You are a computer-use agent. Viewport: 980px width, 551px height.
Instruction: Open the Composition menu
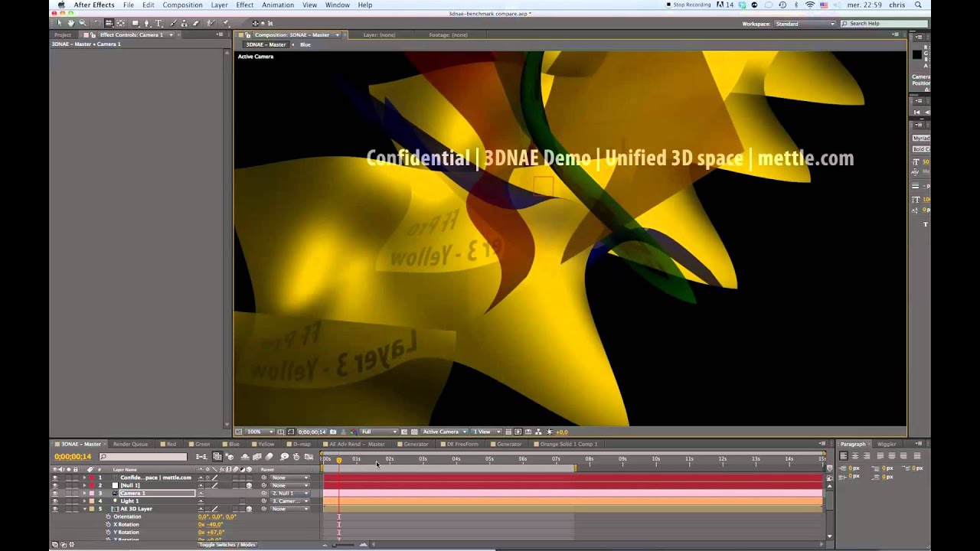182,5
